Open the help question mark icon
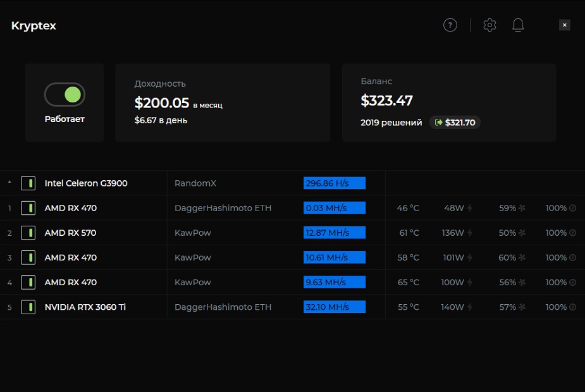Screen dimensions: 585x392 point(450,25)
